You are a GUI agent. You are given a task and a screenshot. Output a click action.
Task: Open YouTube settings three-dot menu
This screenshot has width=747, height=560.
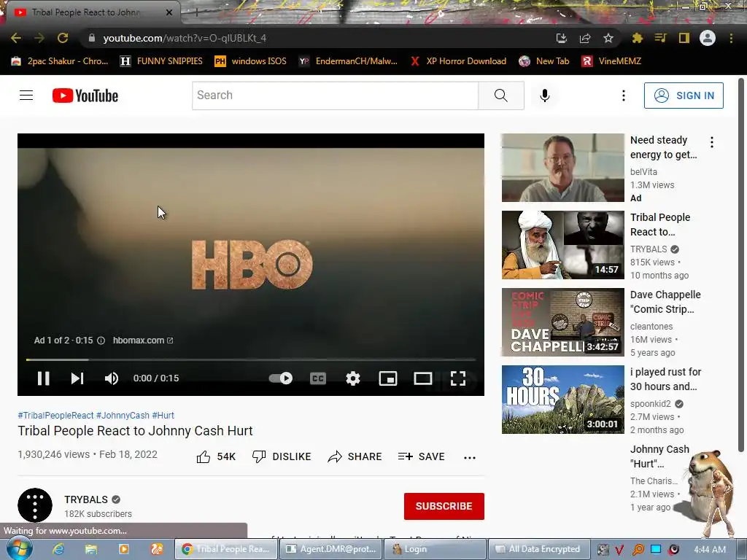[x=623, y=96]
